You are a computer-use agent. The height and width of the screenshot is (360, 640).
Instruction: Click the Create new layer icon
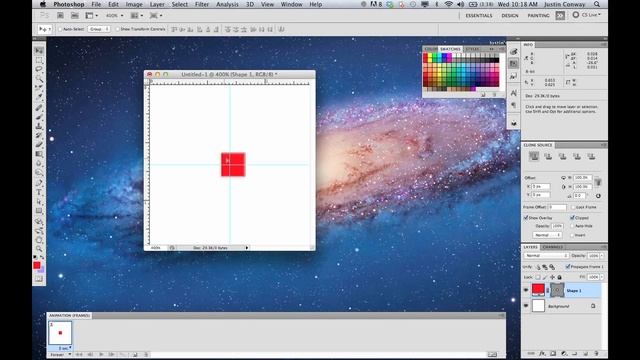coord(585,353)
